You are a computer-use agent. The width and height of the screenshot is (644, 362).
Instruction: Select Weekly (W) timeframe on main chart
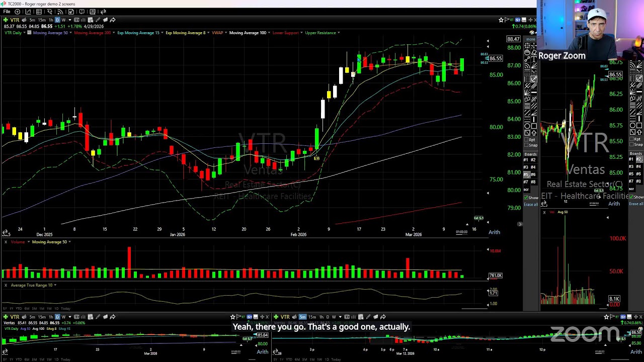coord(63,20)
